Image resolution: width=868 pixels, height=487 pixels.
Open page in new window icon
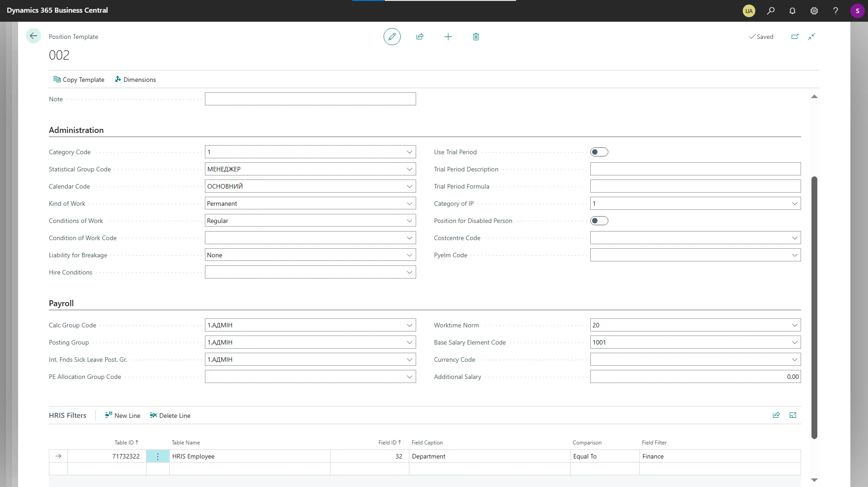(795, 37)
